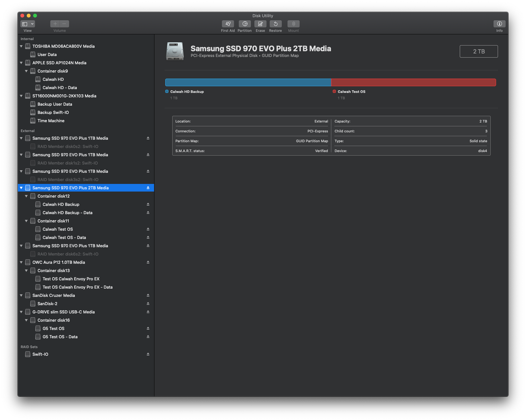Select Test OS Calwah Envoy Pro EX volume

(86, 279)
